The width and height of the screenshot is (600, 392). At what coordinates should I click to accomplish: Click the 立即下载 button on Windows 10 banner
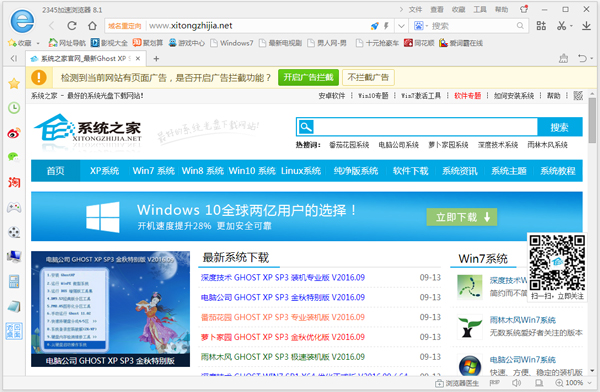[x=462, y=217]
